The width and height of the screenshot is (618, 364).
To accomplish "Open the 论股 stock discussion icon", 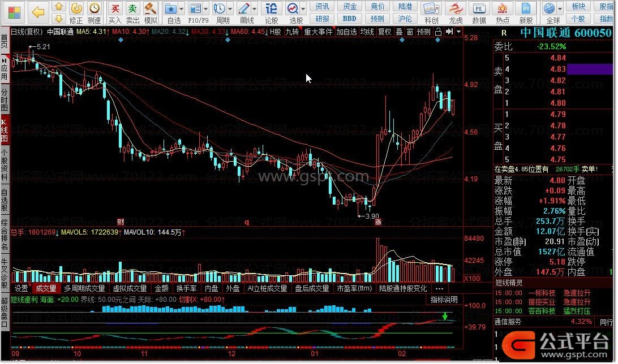I will [271, 12].
